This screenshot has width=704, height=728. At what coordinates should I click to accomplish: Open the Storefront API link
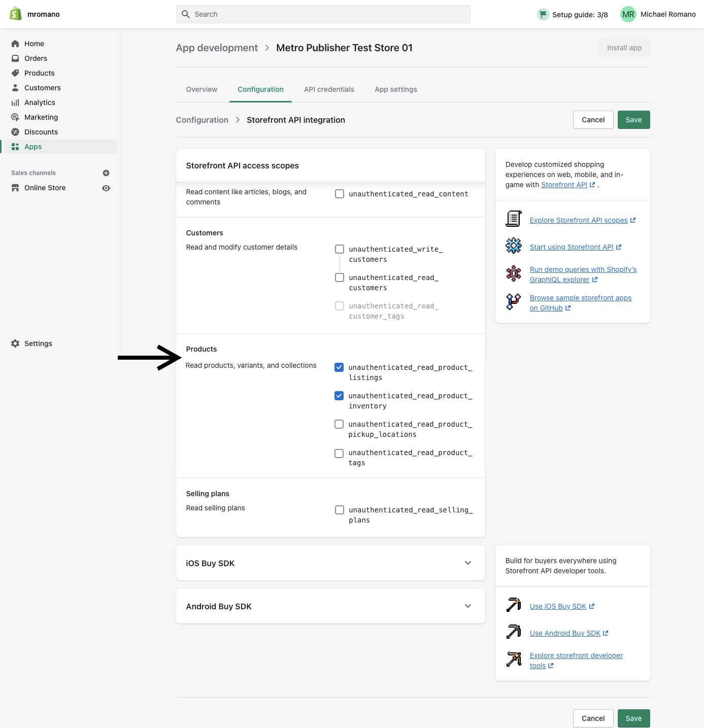tap(568, 185)
